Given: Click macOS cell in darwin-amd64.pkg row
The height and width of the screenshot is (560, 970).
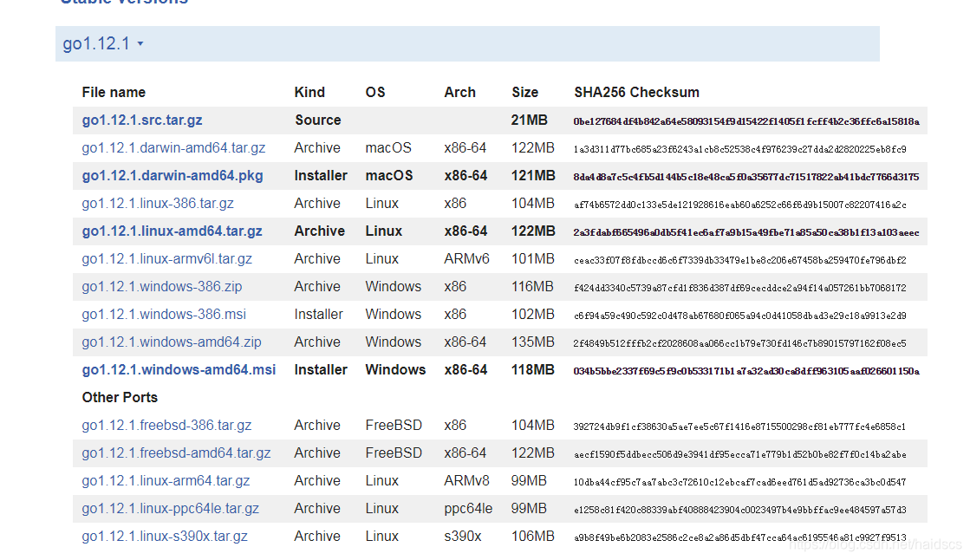Looking at the screenshot, I should click(x=389, y=176).
